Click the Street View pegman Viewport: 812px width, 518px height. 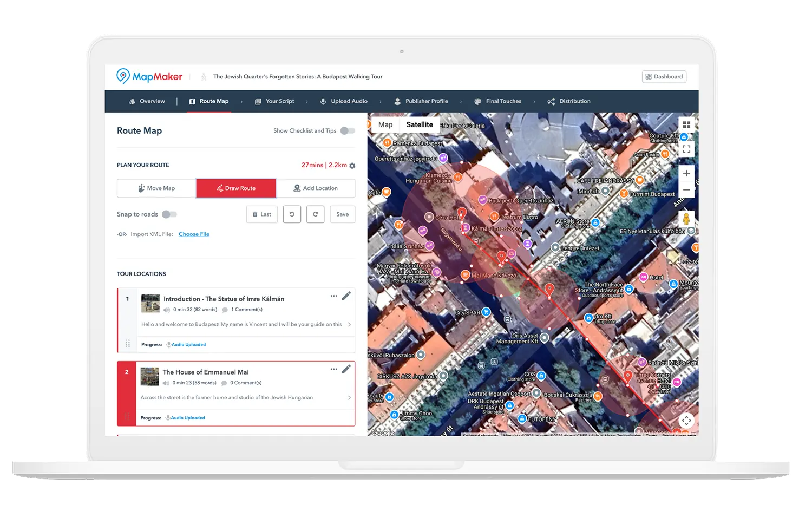coord(686,219)
